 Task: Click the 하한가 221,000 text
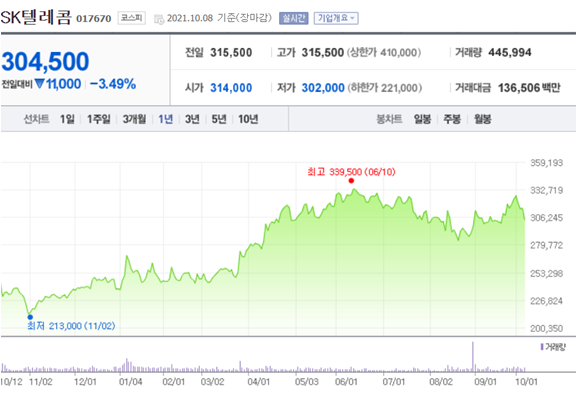click(x=385, y=88)
